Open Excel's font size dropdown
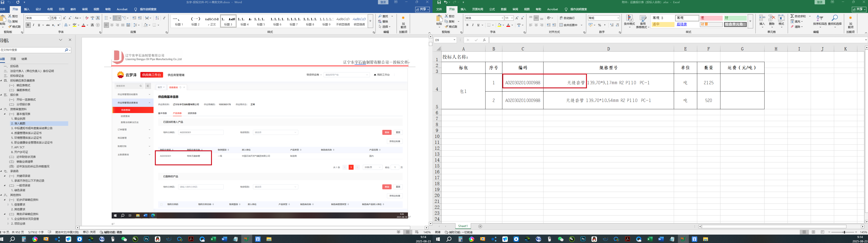The image size is (868, 243). pos(512,18)
